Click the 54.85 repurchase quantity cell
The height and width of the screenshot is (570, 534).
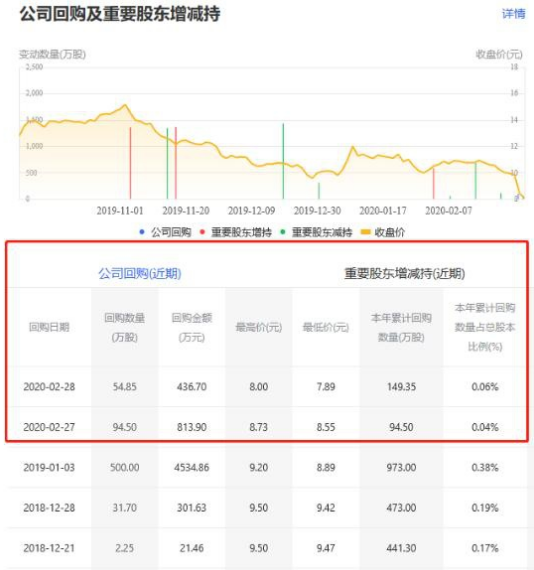125,386
